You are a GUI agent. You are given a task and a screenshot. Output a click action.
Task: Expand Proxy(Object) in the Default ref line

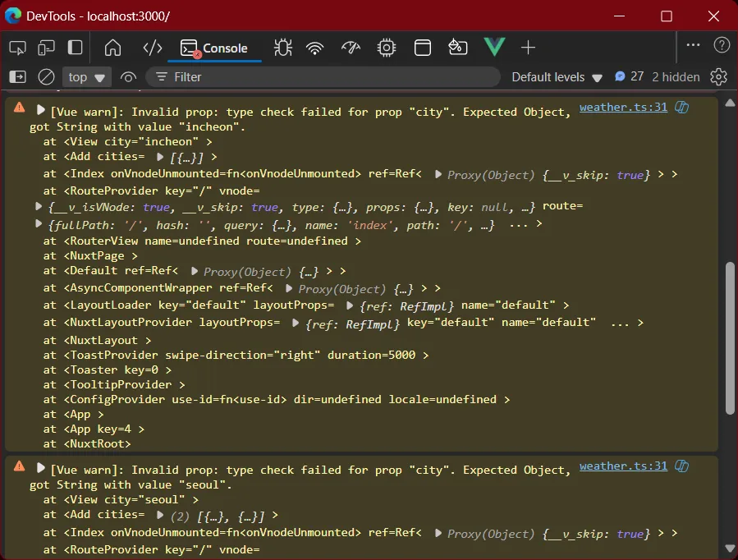[x=194, y=271]
